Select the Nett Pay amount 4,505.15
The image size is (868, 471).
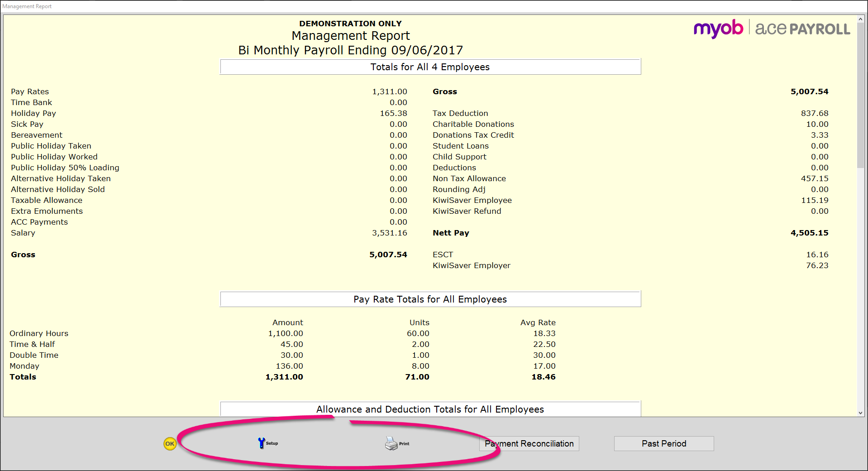tap(809, 233)
